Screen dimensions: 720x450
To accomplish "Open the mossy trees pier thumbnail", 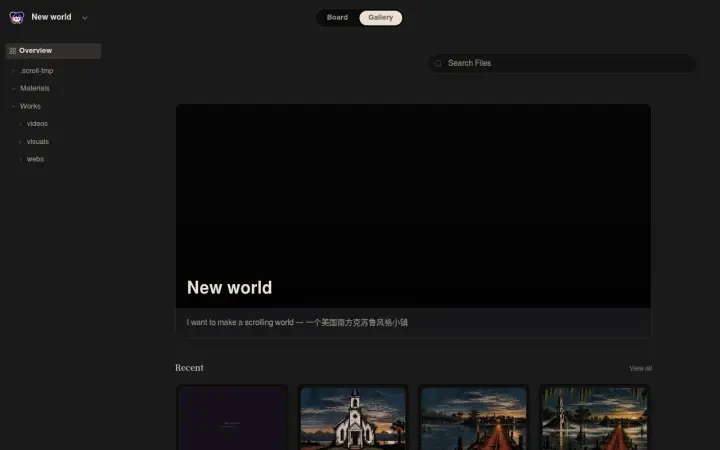I will tap(595, 419).
